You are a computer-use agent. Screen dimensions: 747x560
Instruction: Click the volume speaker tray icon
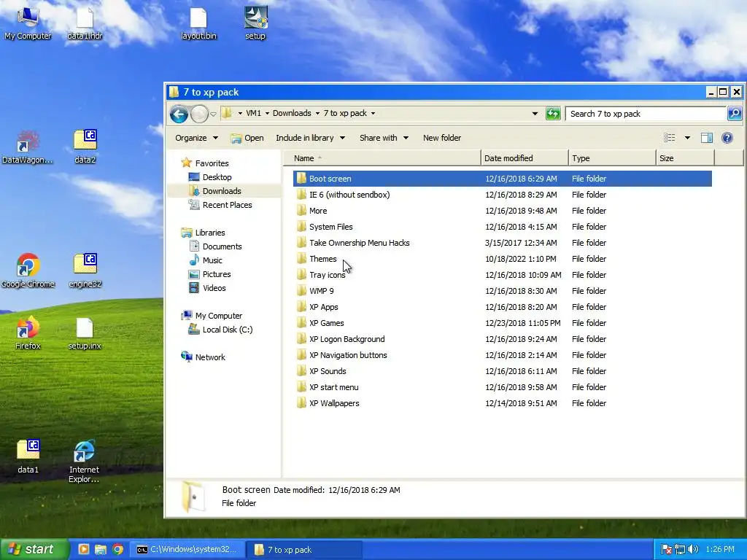(x=693, y=549)
